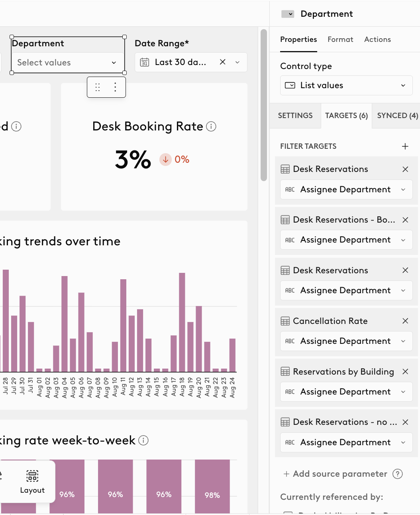Expand the Control type List values dropdown

tap(346, 85)
